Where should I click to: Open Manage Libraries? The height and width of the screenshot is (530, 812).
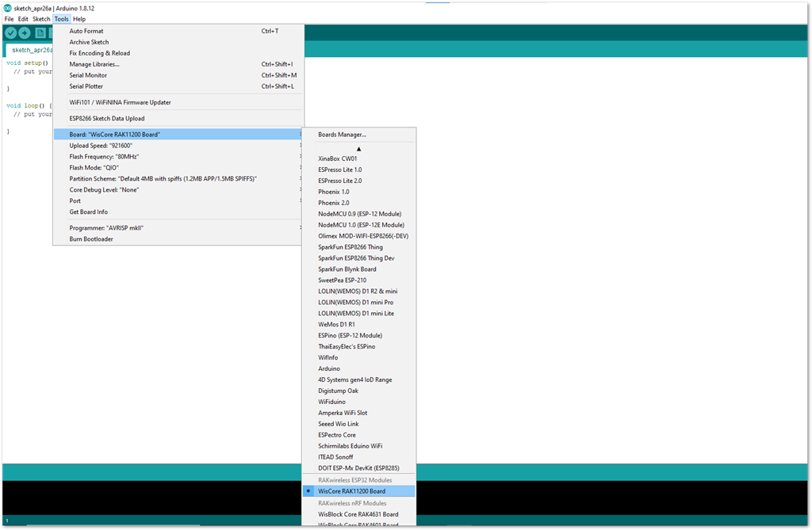[x=93, y=63]
